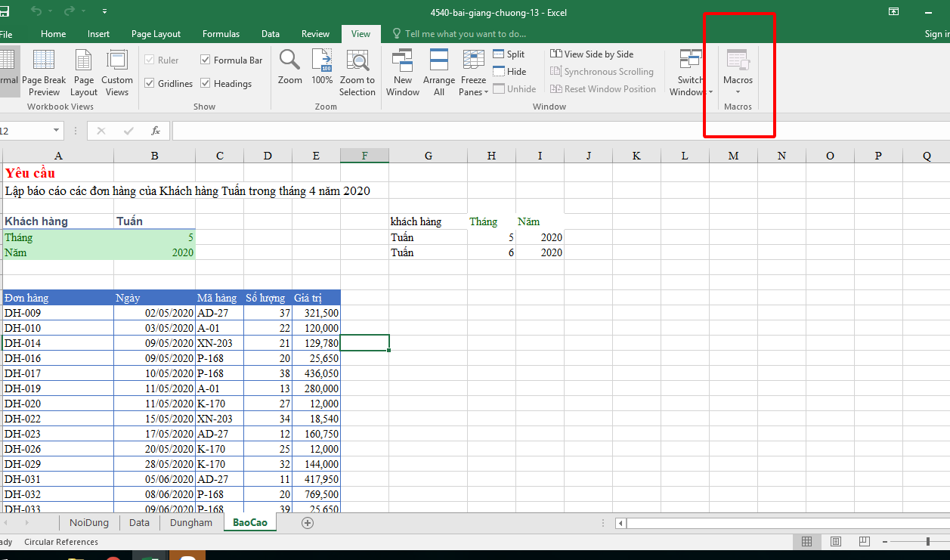The width and height of the screenshot is (950, 560).
Task: Uncheck the Formula Bar checkbox
Action: point(206,60)
